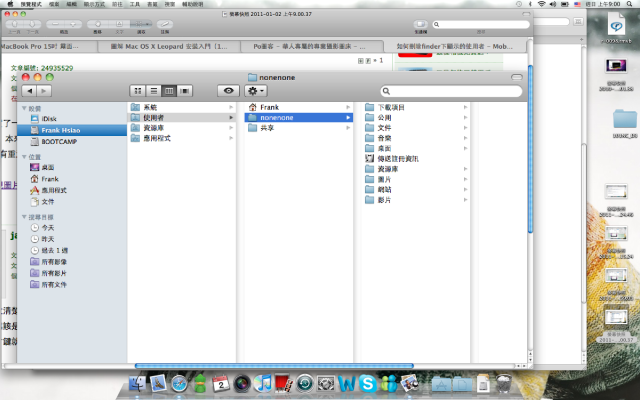Open Safari from the Dock
Viewport: 640px width, 400px height.
[179, 383]
